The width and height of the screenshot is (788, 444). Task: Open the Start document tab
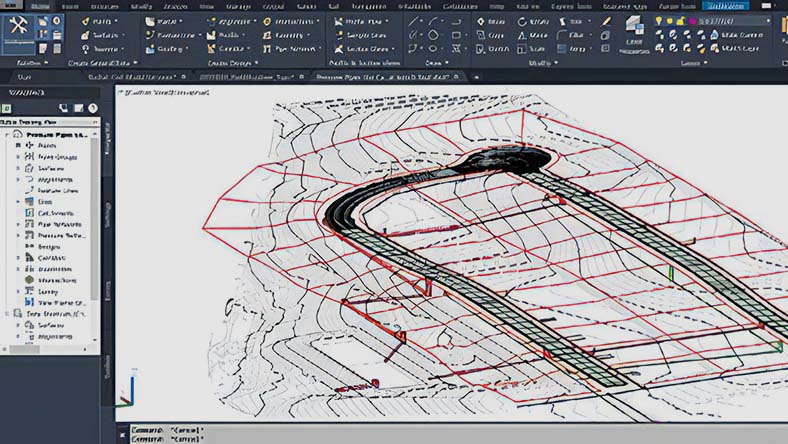(x=24, y=77)
